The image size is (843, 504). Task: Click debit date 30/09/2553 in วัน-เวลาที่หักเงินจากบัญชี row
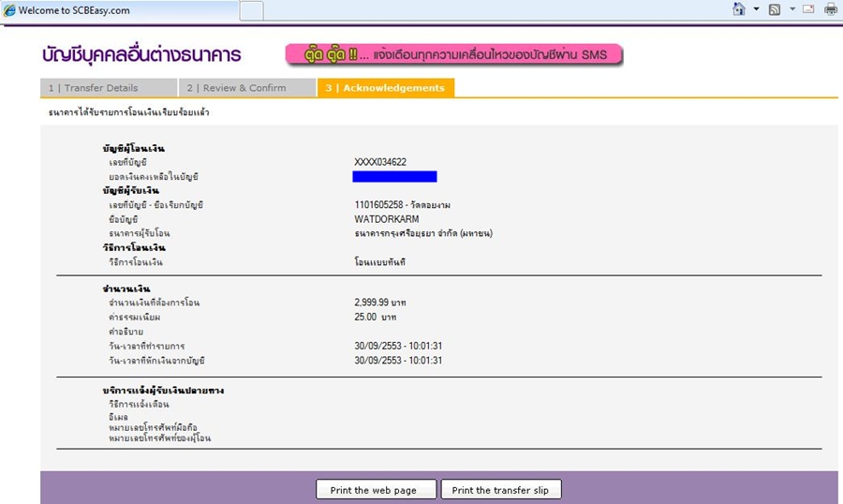pyautogui.click(x=377, y=361)
